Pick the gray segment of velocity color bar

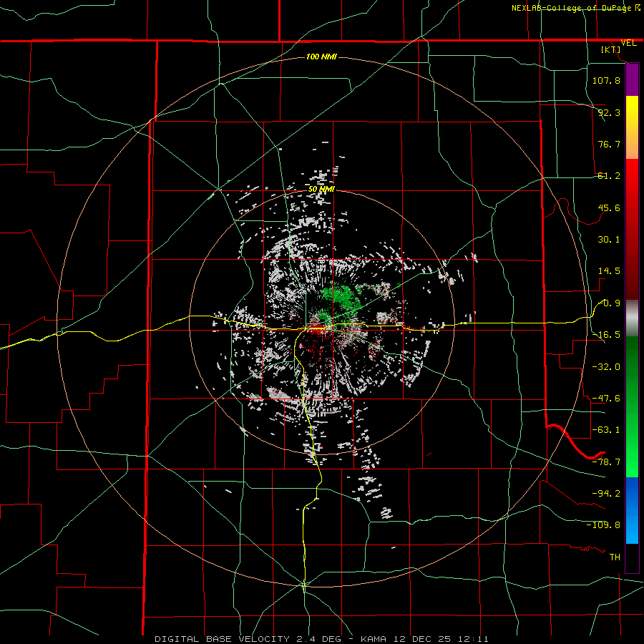632,318
